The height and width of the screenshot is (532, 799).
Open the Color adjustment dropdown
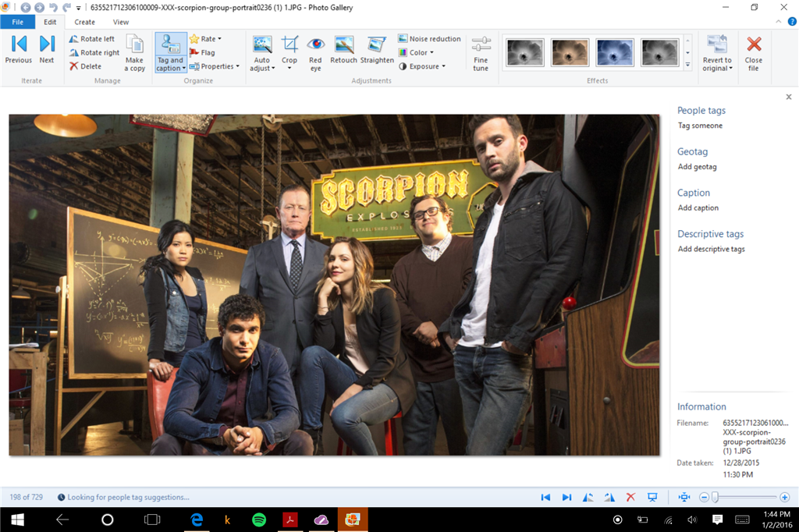click(x=417, y=52)
